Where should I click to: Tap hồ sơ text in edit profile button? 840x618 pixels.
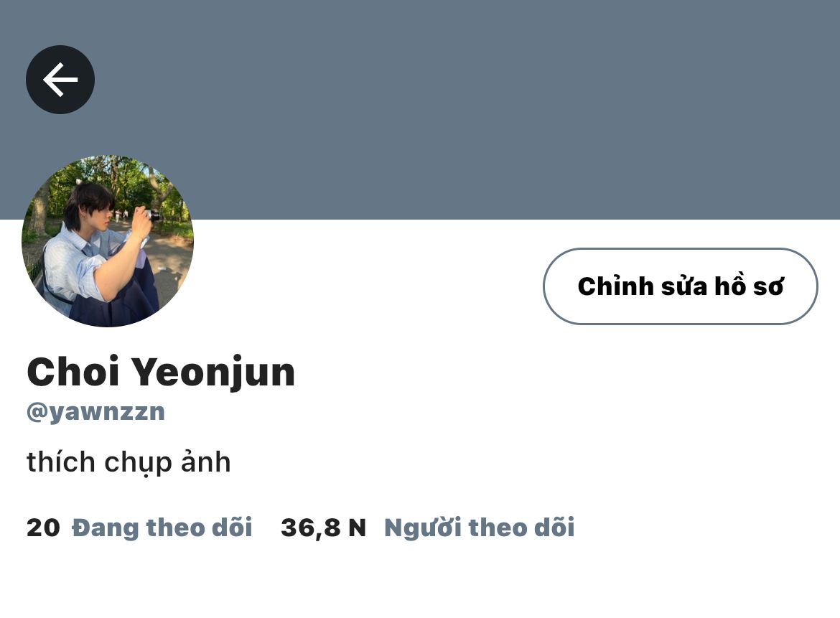click(750, 286)
